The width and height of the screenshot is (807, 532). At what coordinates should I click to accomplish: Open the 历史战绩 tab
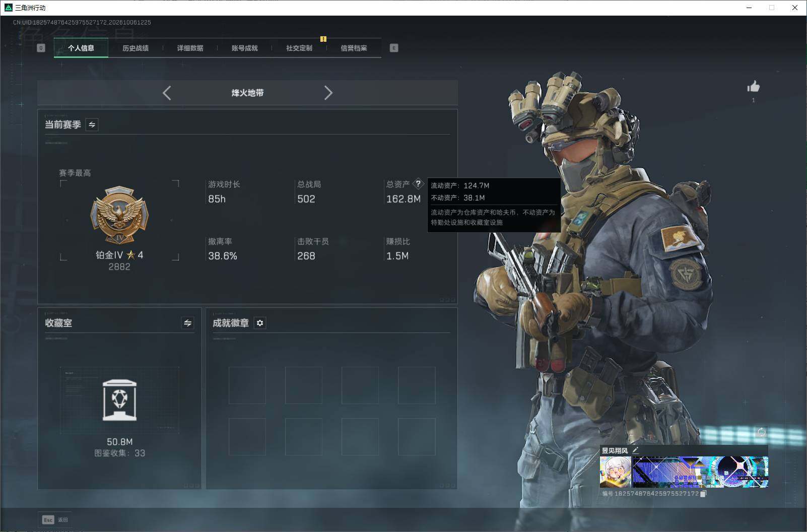point(136,48)
